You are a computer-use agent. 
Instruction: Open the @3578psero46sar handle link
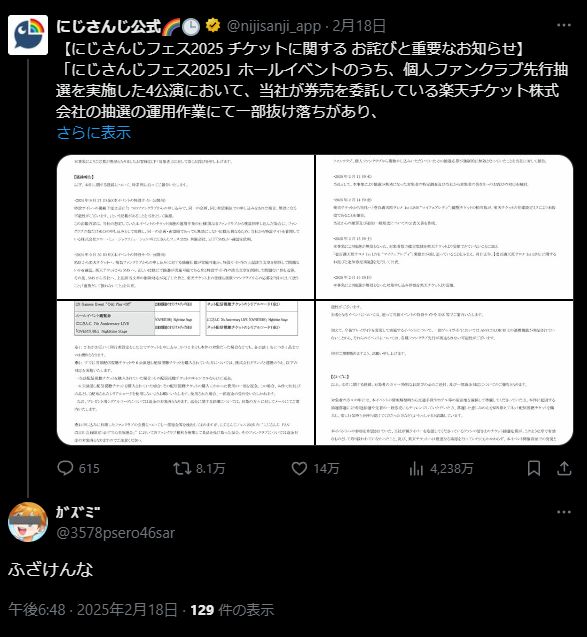point(116,533)
